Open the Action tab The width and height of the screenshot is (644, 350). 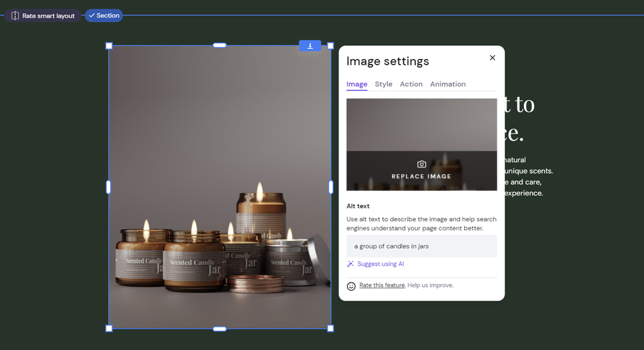[x=411, y=84]
